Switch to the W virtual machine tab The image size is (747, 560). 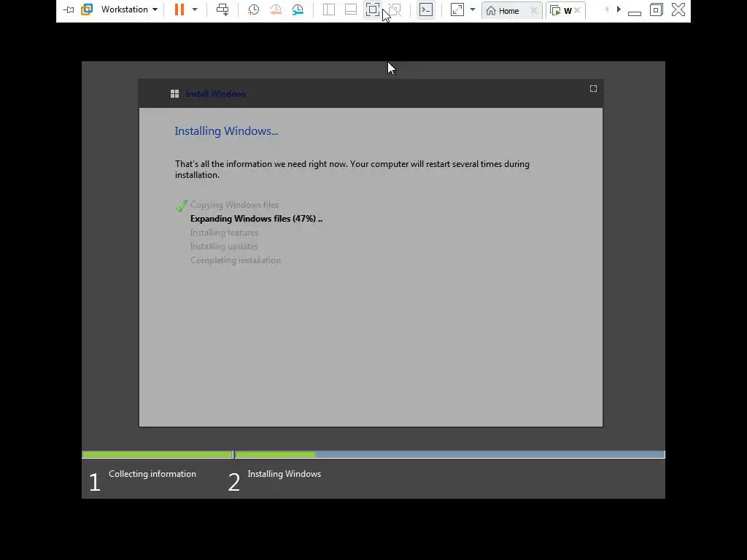[x=561, y=10]
